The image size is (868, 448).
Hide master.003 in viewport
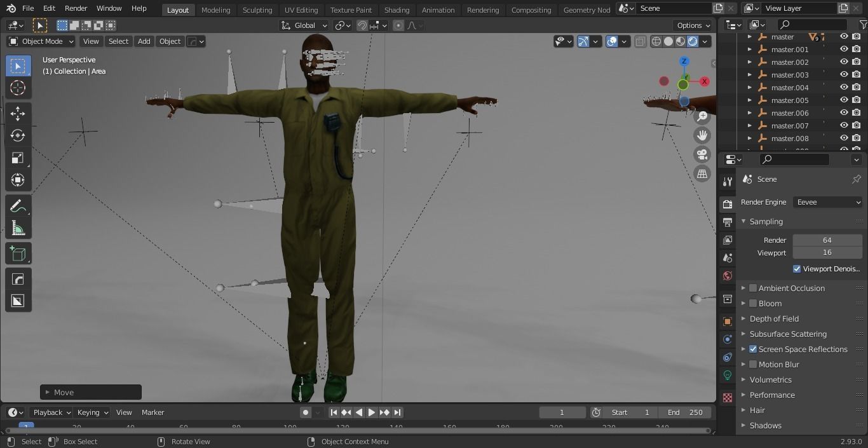point(844,74)
